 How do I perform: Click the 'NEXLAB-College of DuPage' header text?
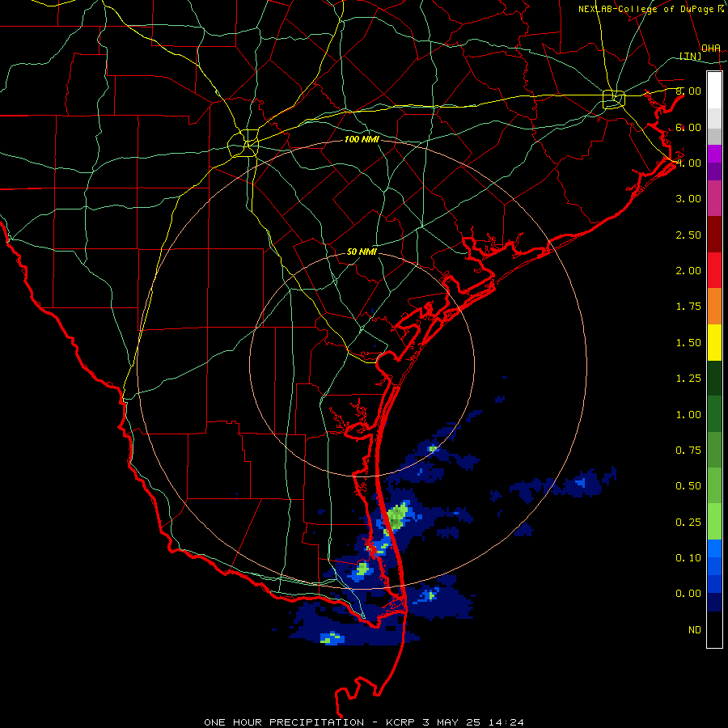tap(645, 9)
